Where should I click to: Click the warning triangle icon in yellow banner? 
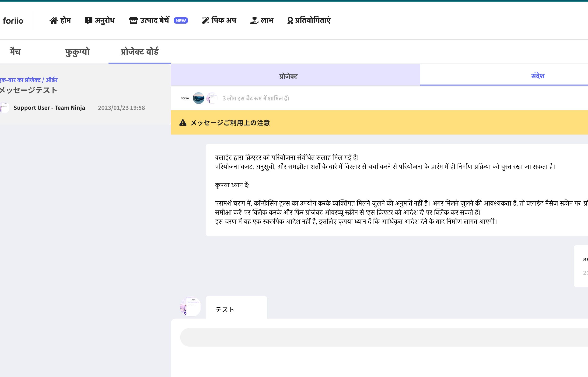[x=183, y=123]
